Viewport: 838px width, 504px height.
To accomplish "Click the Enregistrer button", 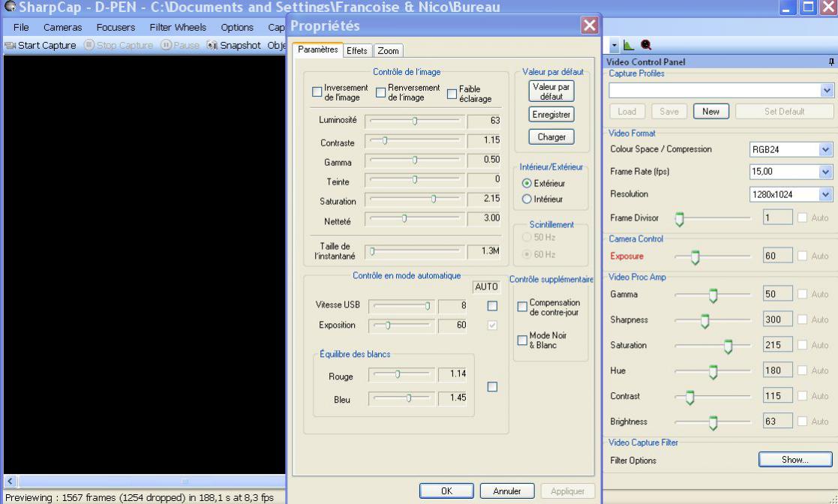I will (551, 115).
